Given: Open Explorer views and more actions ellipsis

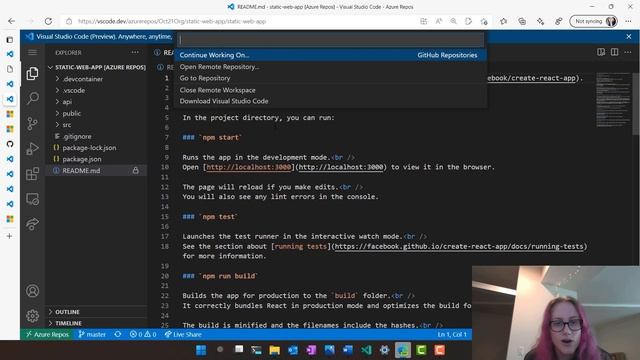Looking at the screenshot, I should click(135, 52).
